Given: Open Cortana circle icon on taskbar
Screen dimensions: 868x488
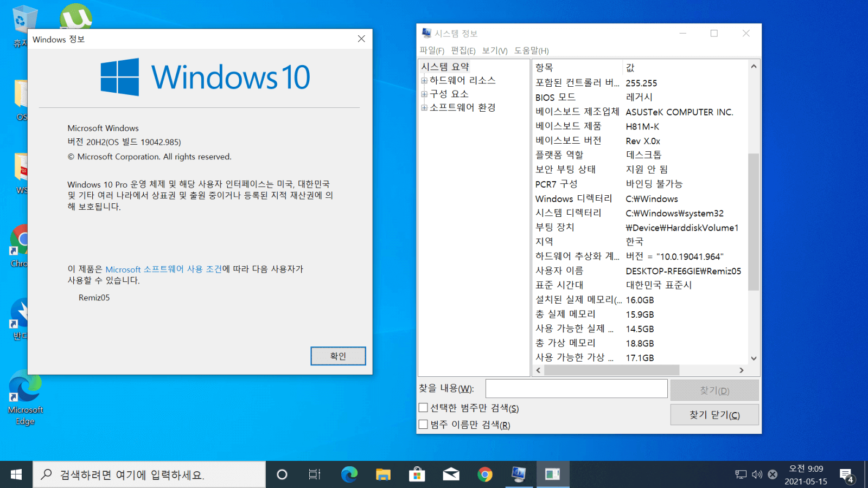Looking at the screenshot, I should coord(282,474).
